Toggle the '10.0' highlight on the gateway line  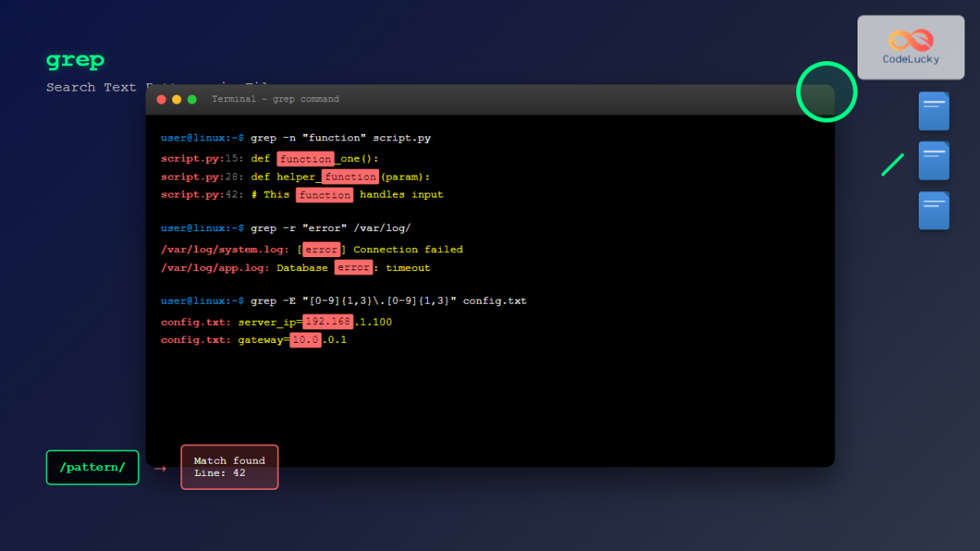305,340
